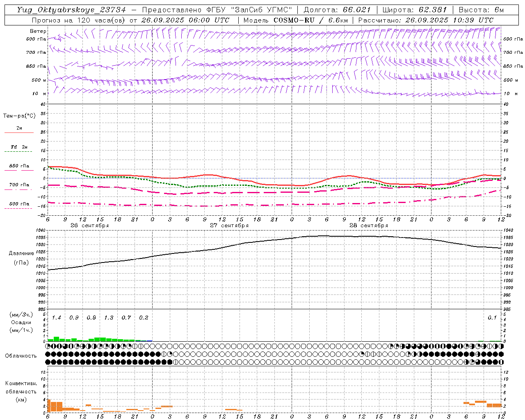Click the Рассчитано: 26.09.2025 10:39 UTC text
The width and height of the screenshot is (525, 420).
426,20
